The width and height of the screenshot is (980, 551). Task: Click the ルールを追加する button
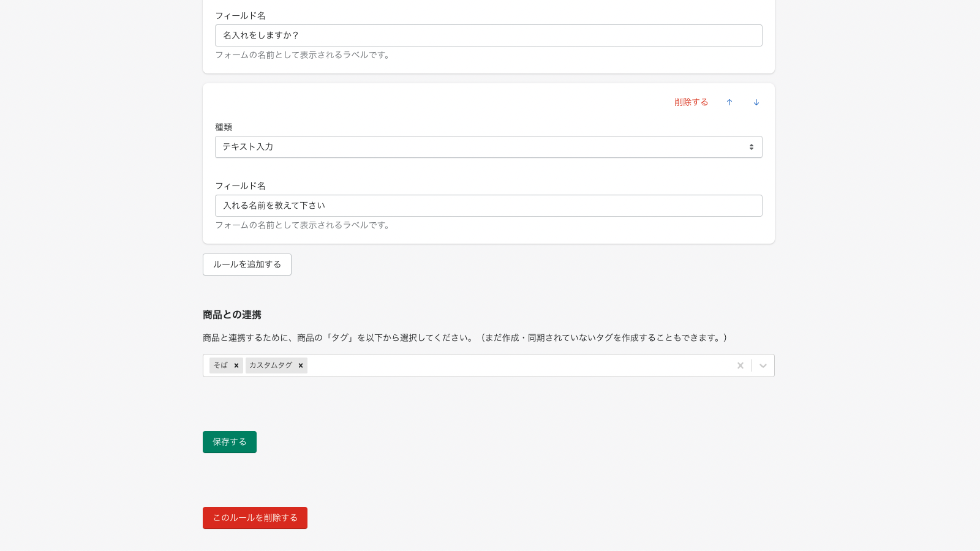point(247,264)
